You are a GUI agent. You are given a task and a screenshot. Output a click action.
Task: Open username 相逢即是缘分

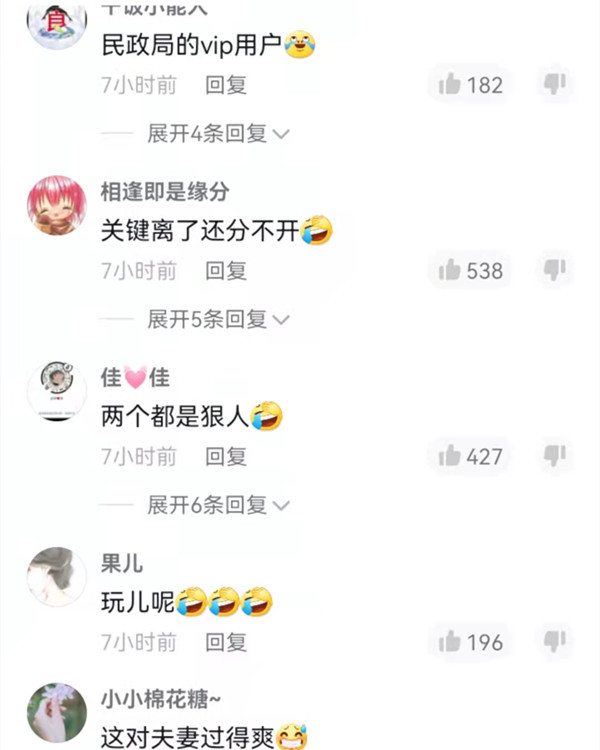[x=165, y=192]
